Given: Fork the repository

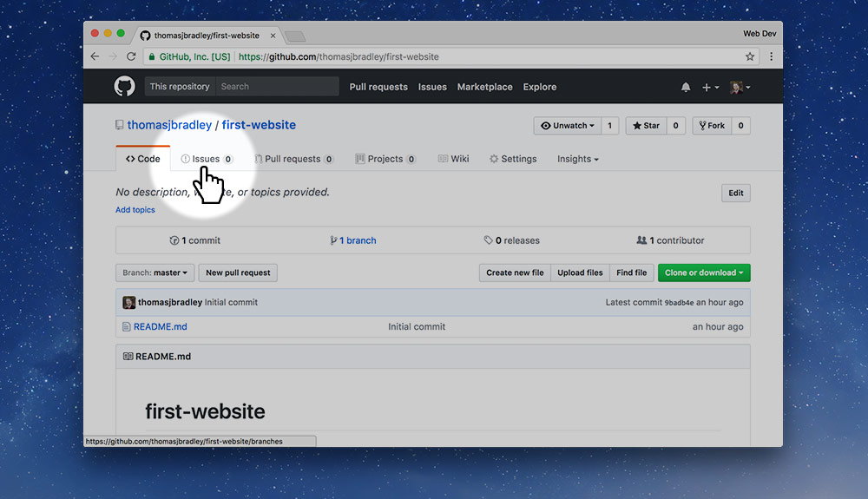Looking at the screenshot, I should coord(712,126).
